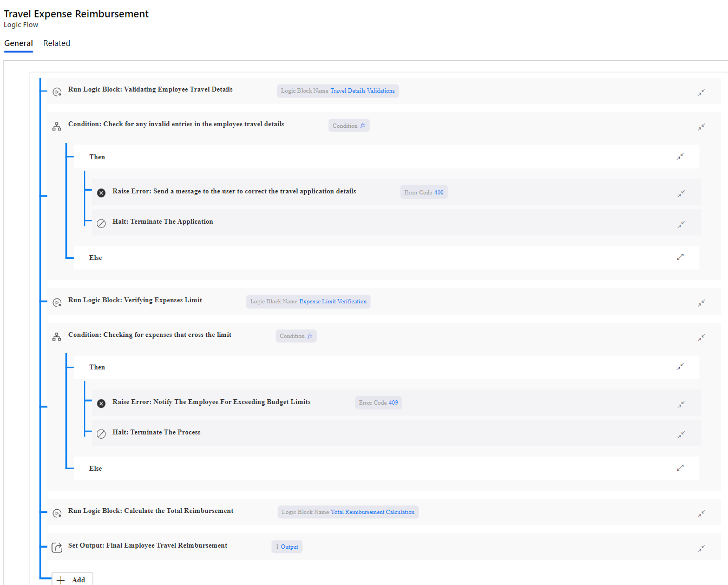Screen dimensions: 728x585
Task: Click the play icon beside Calculate the Total Reimbursement
Action: pyautogui.click(x=57, y=513)
